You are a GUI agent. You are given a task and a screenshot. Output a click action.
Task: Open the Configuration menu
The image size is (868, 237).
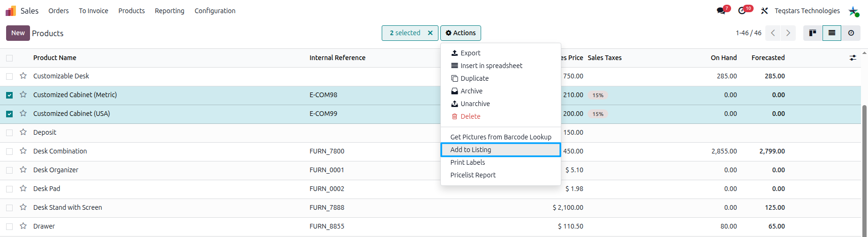[x=215, y=11]
